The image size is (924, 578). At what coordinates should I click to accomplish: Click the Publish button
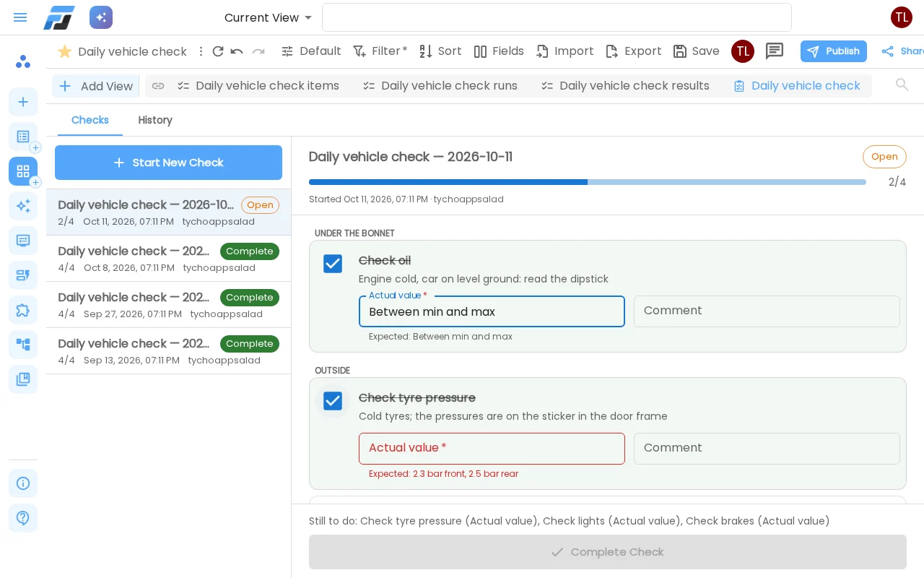pyautogui.click(x=833, y=51)
